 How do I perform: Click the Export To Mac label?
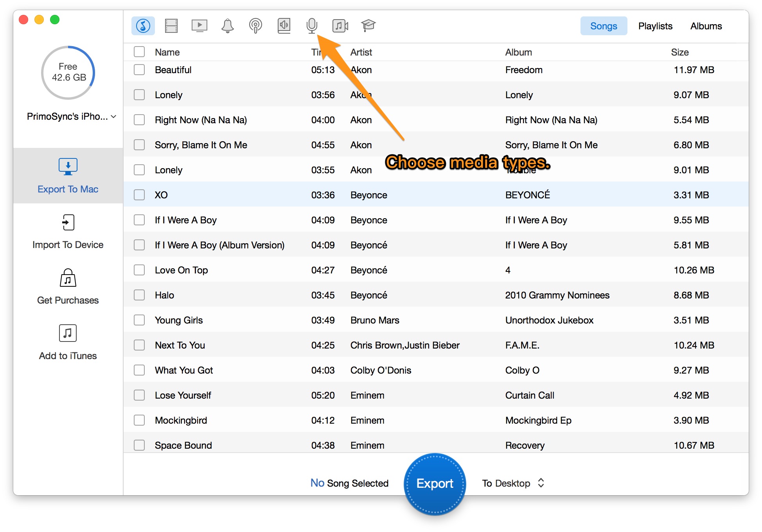coord(68,189)
